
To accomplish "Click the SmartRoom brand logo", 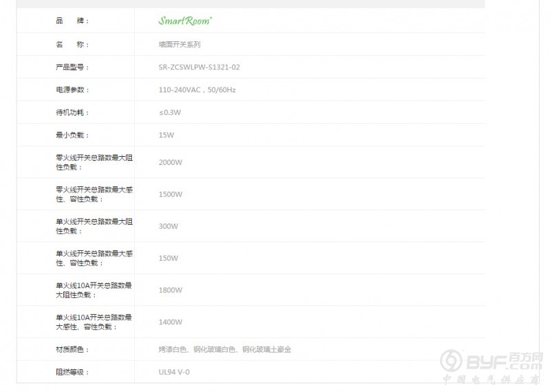I will pos(185,21).
